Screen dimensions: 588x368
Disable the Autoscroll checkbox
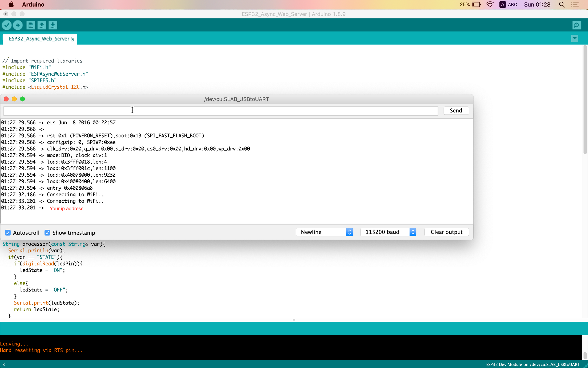click(x=8, y=233)
